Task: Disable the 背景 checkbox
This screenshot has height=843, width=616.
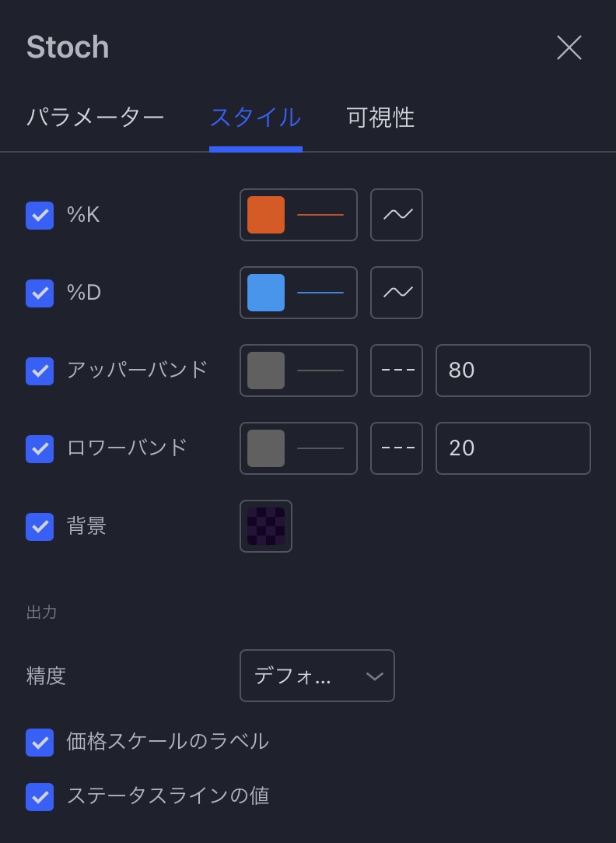Action: click(40, 527)
